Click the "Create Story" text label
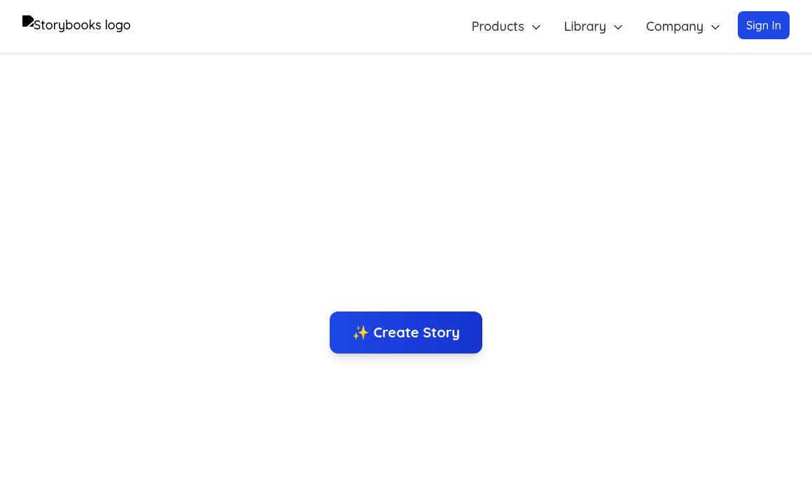The image size is (812, 504). tap(416, 332)
